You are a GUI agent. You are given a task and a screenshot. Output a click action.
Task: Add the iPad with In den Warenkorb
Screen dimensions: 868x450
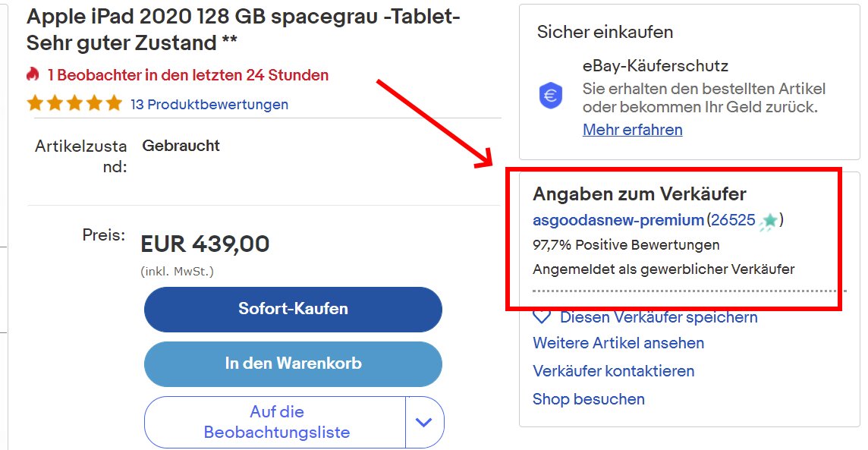293,364
